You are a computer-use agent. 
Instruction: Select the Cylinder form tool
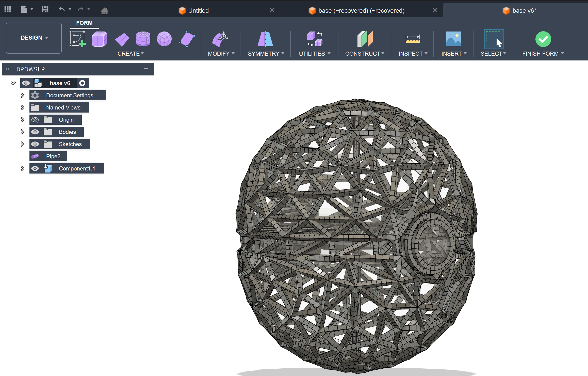coord(143,39)
